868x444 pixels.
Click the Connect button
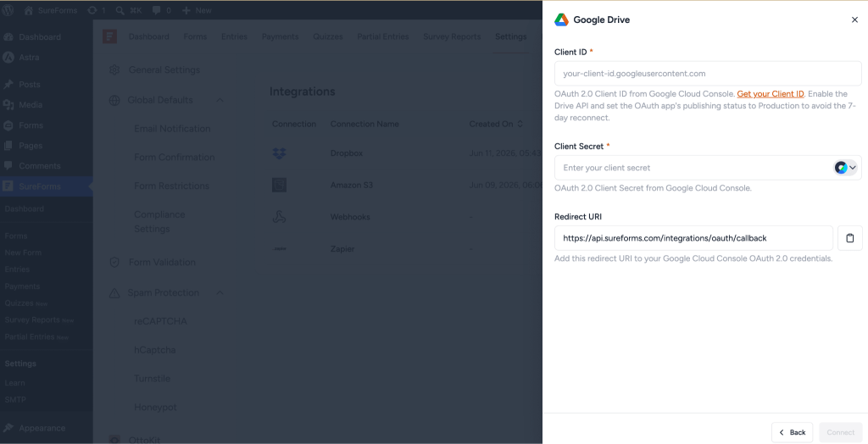click(840, 432)
